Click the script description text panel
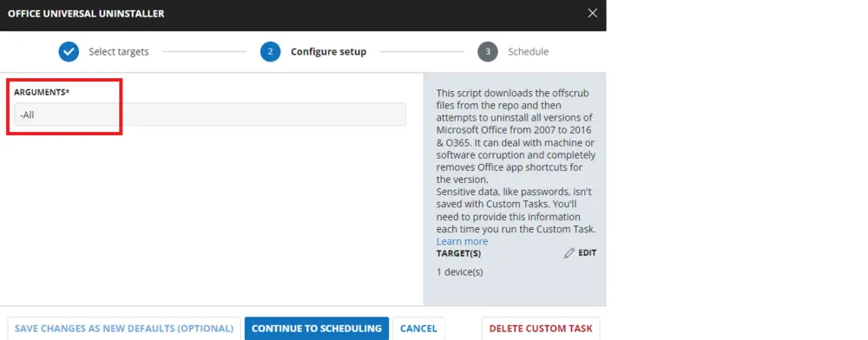The height and width of the screenshot is (340, 868). coord(516,160)
